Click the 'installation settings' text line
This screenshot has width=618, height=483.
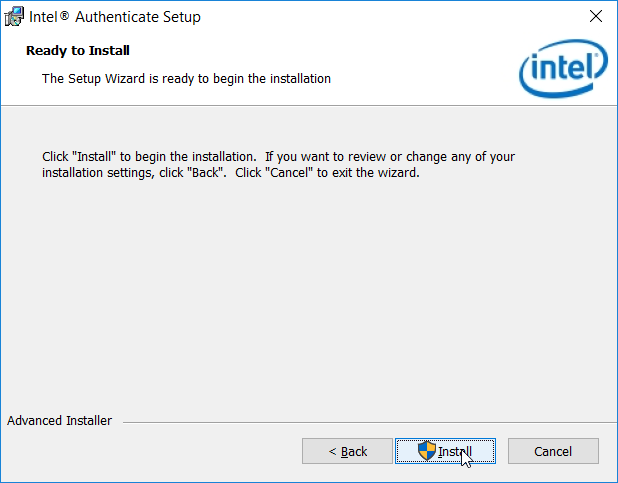click(98, 173)
